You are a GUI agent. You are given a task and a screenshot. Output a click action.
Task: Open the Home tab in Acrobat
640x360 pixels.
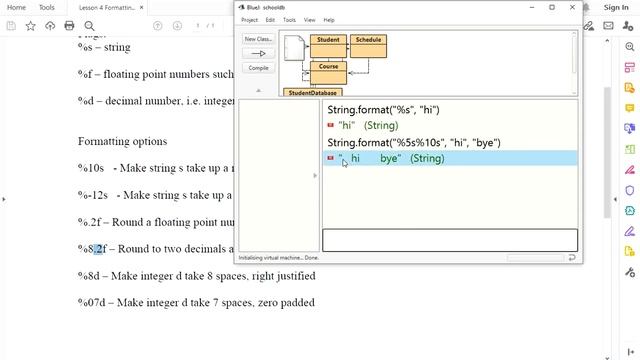point(16,7)
